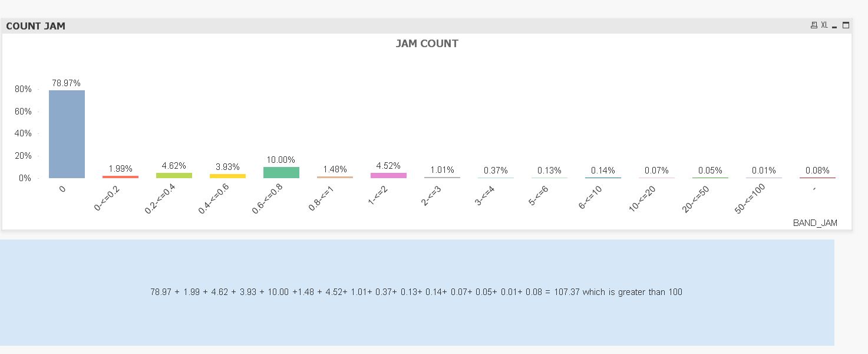Viewport: 868px width, 354px height.
Task: Select the red 0-<=0.2 bar
Action: [120, 176]
